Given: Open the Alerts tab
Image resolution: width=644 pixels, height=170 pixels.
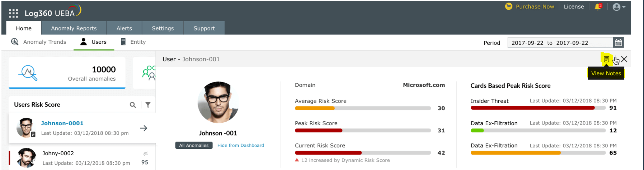Looking at the screenshot, I should click(x=124, y=28).
